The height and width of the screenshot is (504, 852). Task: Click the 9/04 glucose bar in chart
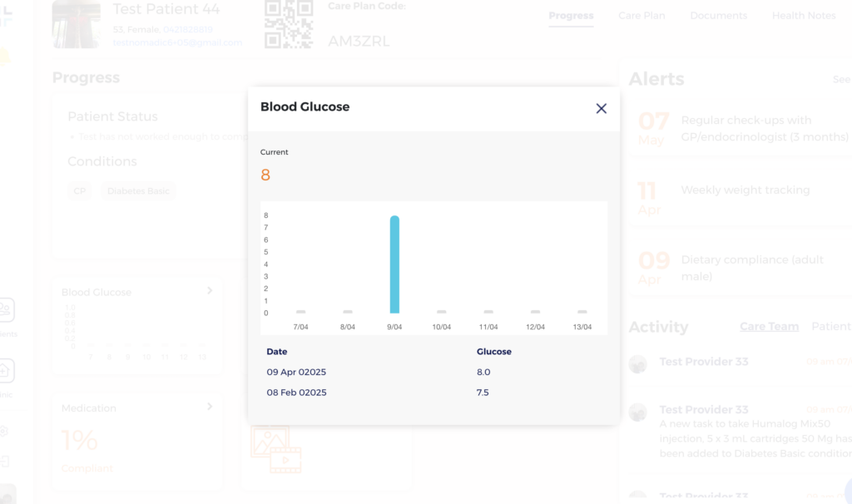[394, 264]
